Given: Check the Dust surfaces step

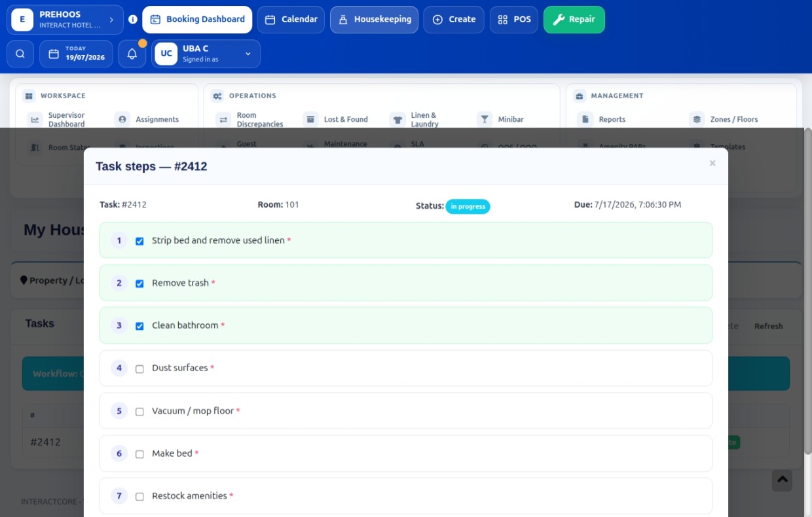Looking at the screenshot, I should tap(139, 368).
